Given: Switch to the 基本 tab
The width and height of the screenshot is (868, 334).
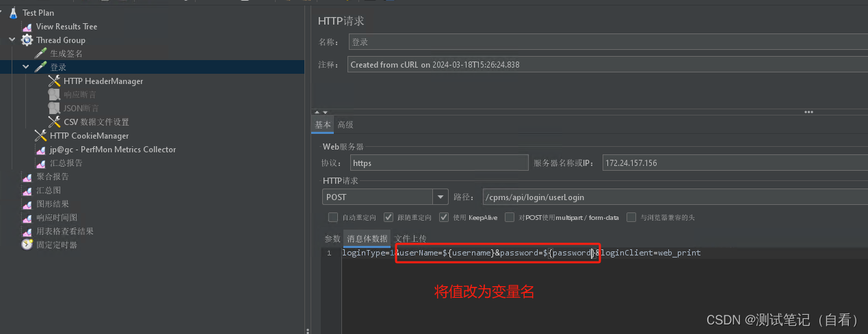Looking at the screenshot, I should point(323,124).
